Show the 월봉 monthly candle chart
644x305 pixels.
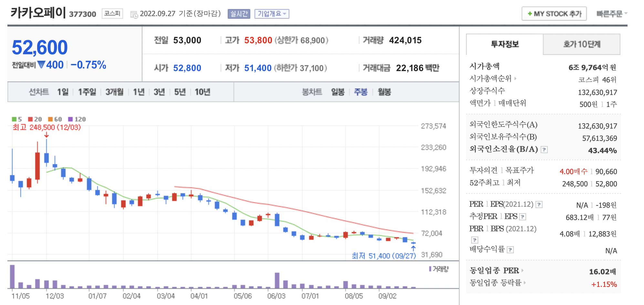[x=384, y=92]
